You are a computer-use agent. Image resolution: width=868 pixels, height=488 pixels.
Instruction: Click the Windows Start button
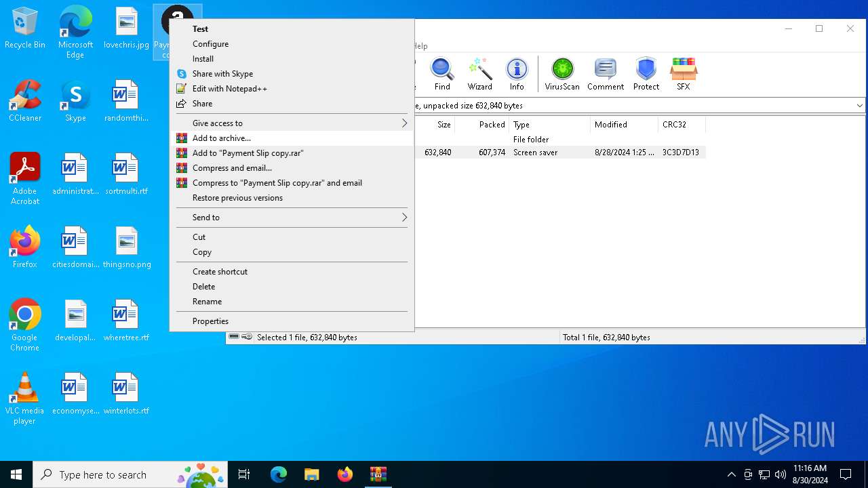[x=16, y=474]
